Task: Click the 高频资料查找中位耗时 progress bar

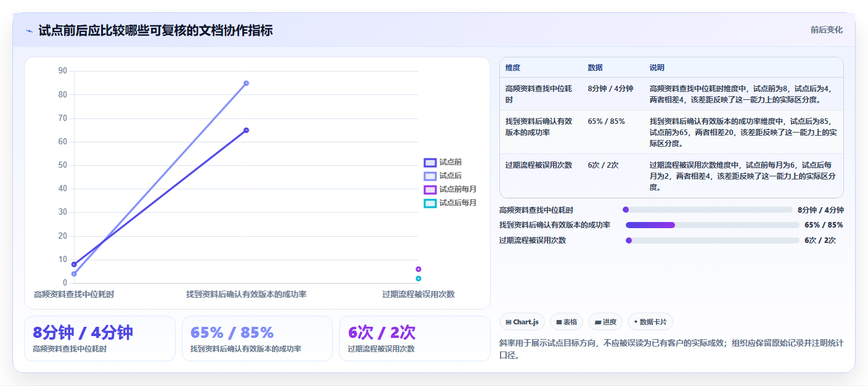Action: 707,210
